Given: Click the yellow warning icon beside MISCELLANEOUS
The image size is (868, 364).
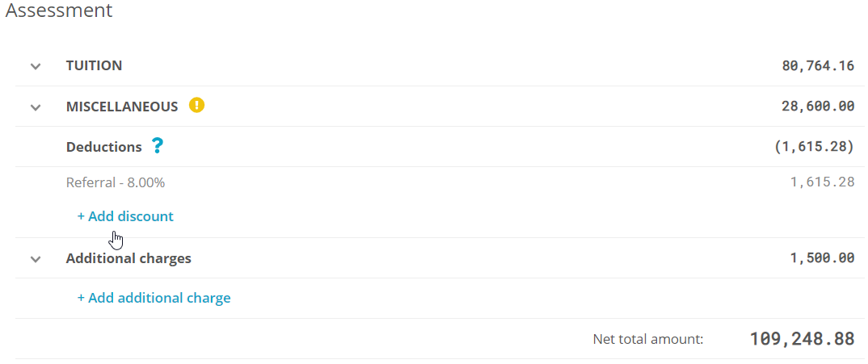Looking at the screenshot, I should point(196,105).
